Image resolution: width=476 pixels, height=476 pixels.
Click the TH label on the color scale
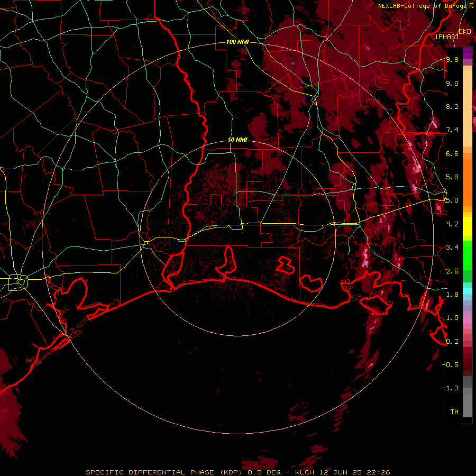pyautogui.click(x=454, y=412)
